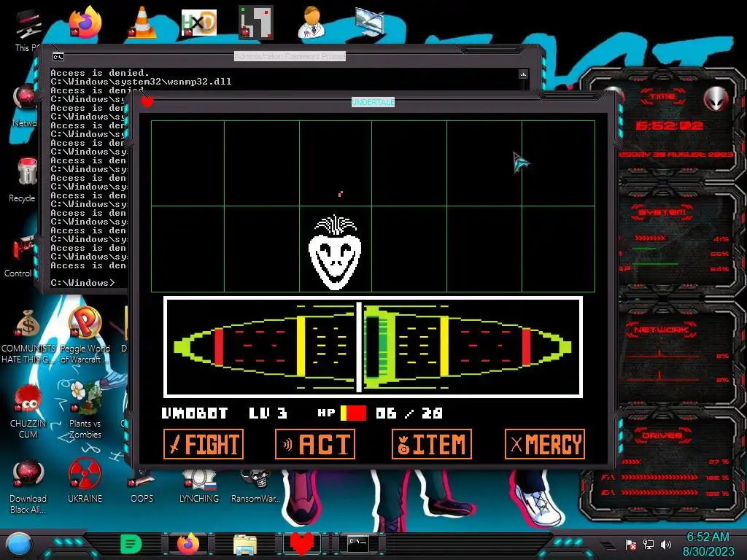Screen dimensions: 747x560
Task: Click the smiling enemy face sprite
Action: point(335,253)
